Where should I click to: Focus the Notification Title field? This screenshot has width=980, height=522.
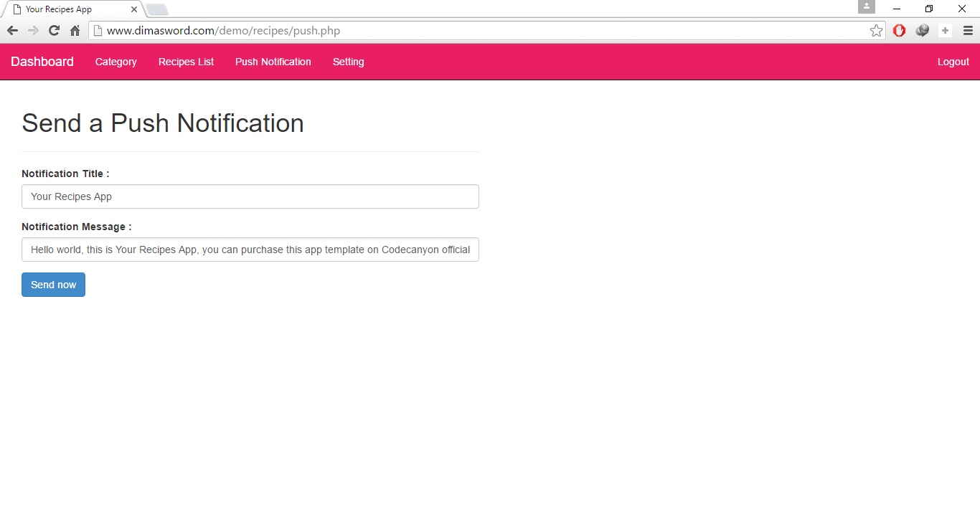(250, 196)
